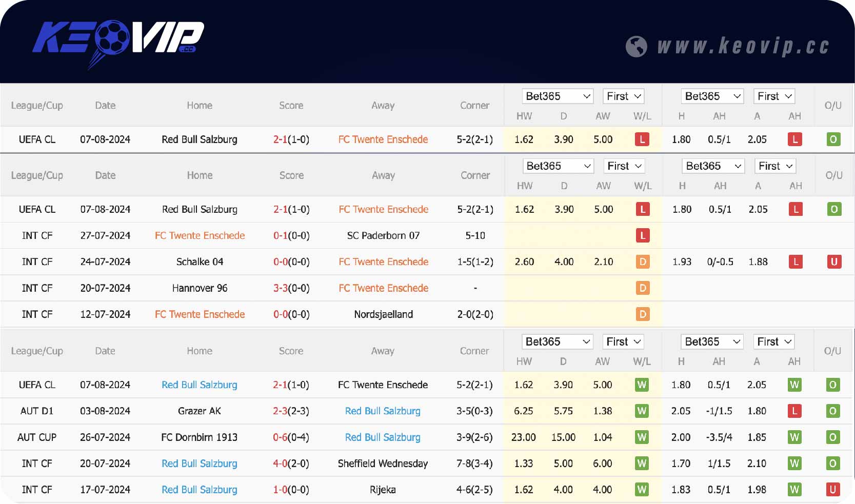Open FC Twente Enschede link in the Hannover 96 row
Image resolution: width=855 pixels, height=504 pixels.
click(384, 288)
